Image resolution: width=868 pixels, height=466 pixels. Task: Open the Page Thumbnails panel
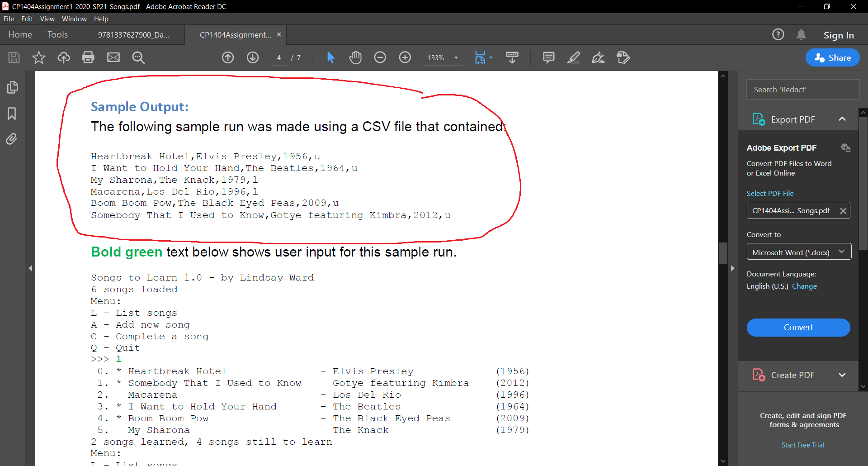pos(12,87)
